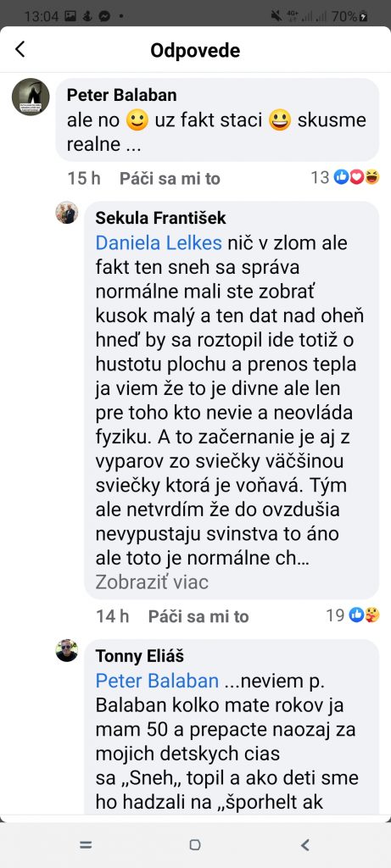Open Sekula František's name link
This screenshot has width=391, height=868.
click(160, 218)
